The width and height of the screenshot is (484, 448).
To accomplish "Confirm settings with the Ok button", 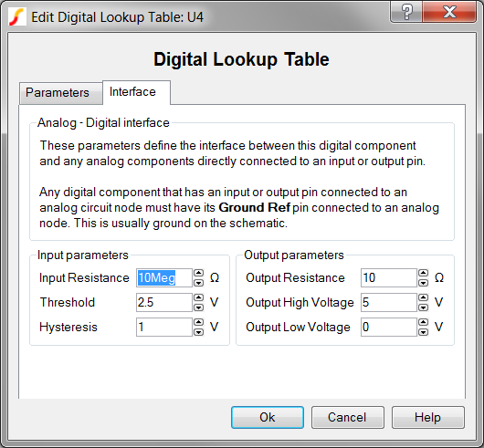I will tap(268, 417).
